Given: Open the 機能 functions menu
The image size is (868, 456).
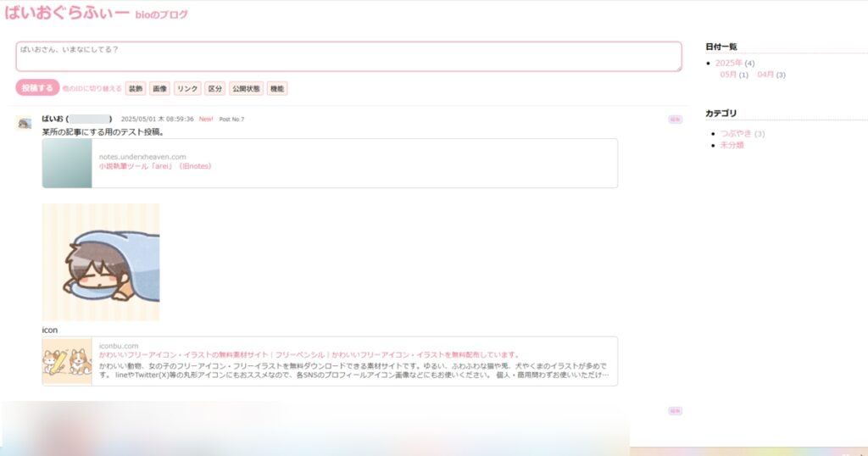Looking at the screenshot, I should (x=277, y=89).
